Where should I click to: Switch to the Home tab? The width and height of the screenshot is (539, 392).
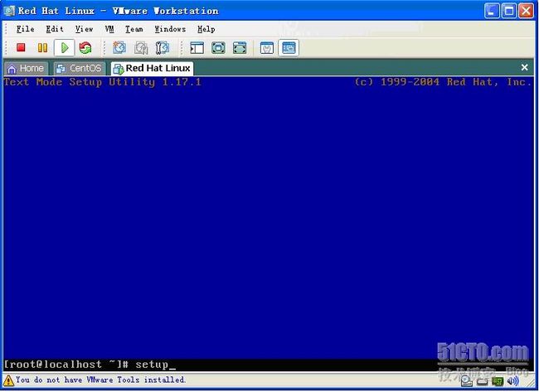[x=27, y=68]
